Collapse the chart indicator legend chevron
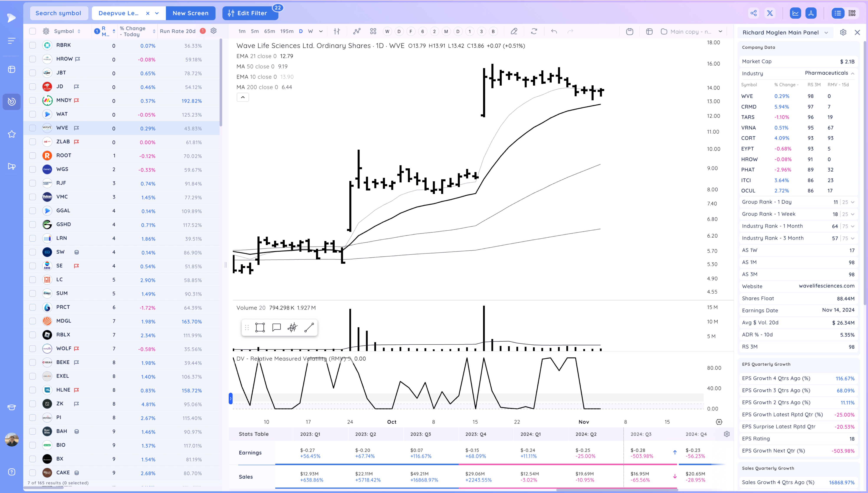The image size is (868, 493). click(243, 98)
